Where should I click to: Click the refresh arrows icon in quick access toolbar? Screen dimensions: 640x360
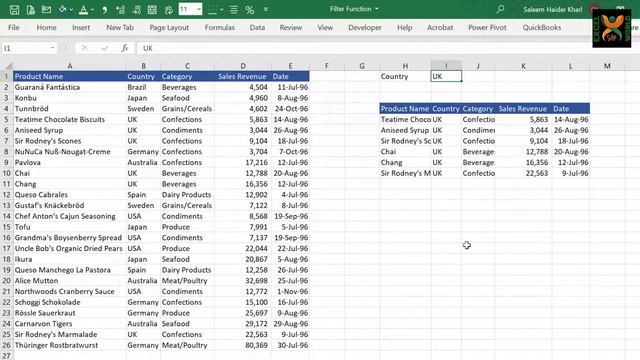pos(169,9)
